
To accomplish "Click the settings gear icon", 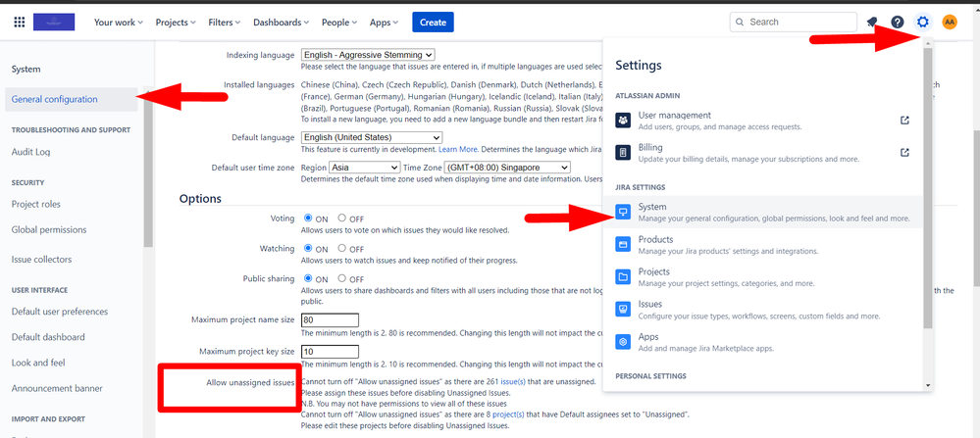I will [922, 22].
